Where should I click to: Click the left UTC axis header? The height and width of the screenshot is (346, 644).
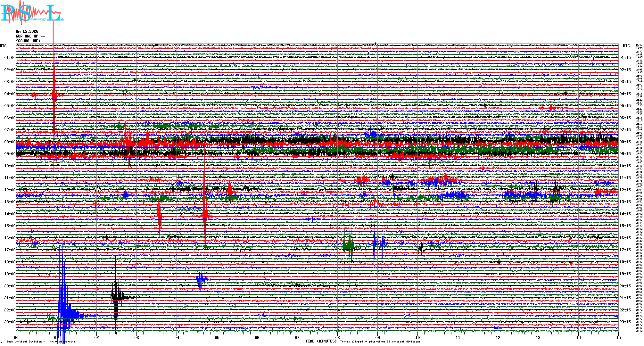[3, 46]
